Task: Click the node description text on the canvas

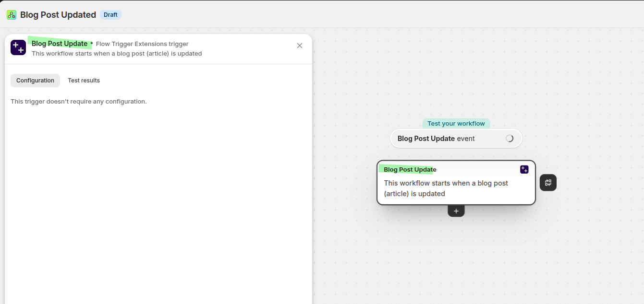Action: (x=446, y=188)
